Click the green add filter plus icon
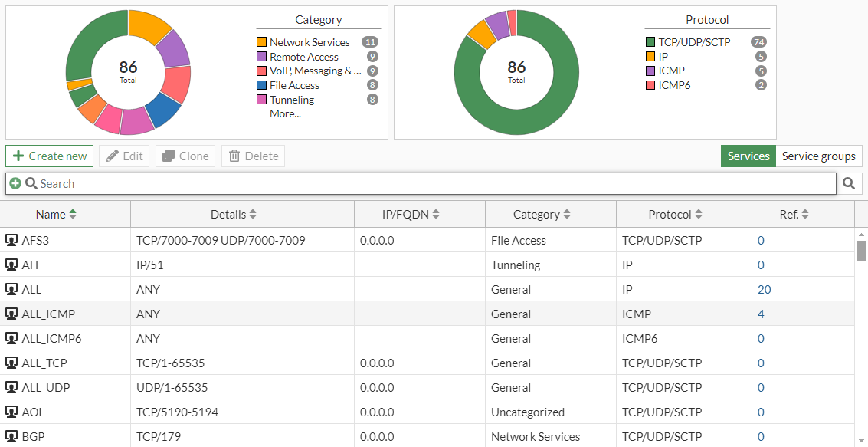Viewport: 868px width, 447px height. 15,183
